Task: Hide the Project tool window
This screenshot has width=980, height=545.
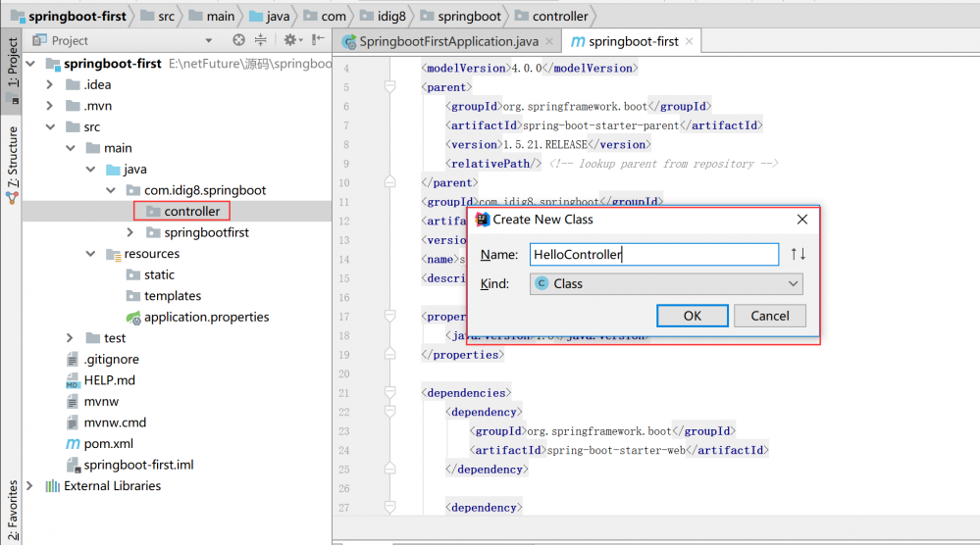Action: (318, 40)
